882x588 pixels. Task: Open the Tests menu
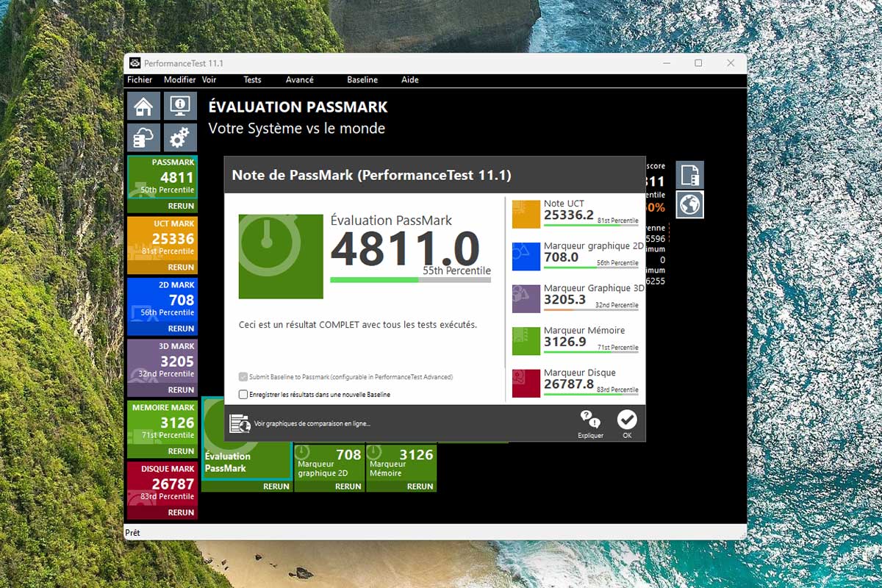[x=252, y=80]
